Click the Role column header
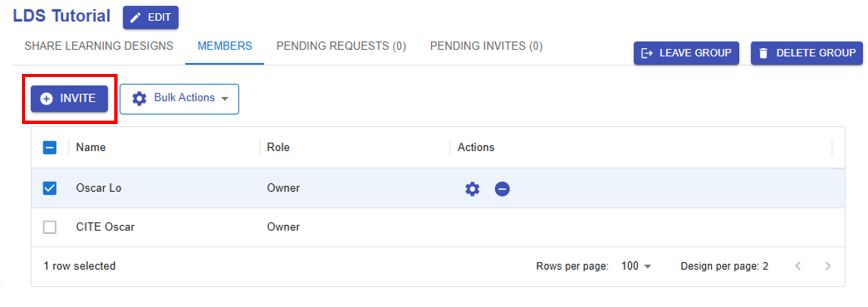The image size is (868, 307). click(x=278, y=148)
